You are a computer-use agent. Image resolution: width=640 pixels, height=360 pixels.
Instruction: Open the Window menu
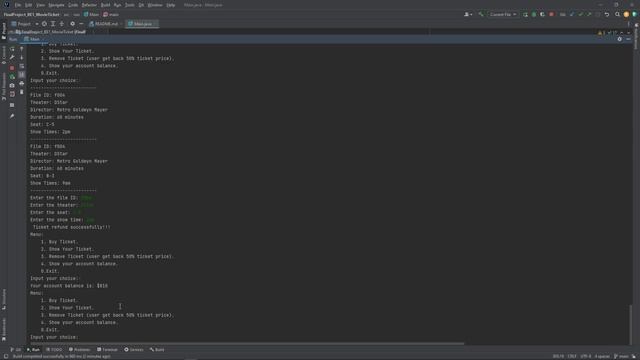155,5
